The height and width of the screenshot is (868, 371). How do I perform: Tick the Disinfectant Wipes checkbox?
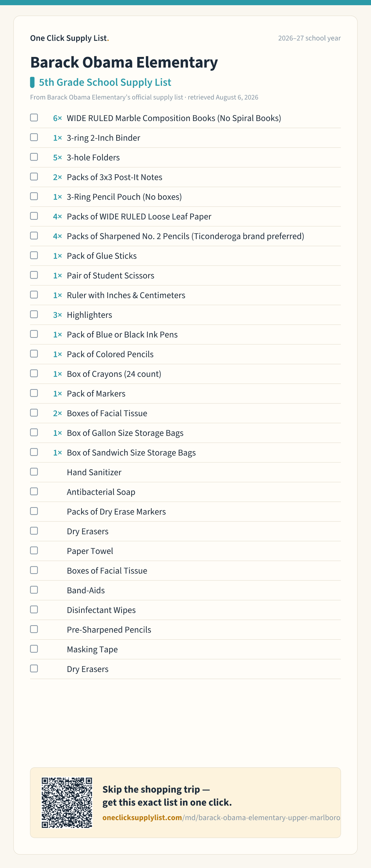34,610
